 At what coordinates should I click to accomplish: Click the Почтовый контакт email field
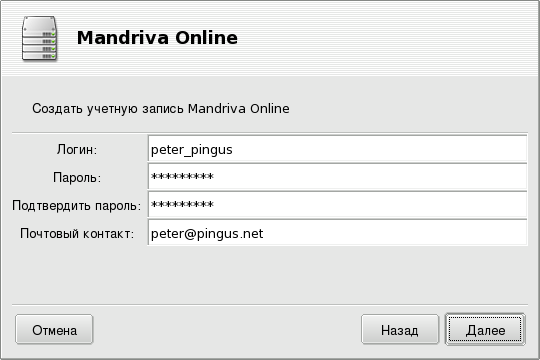[338, 233]
